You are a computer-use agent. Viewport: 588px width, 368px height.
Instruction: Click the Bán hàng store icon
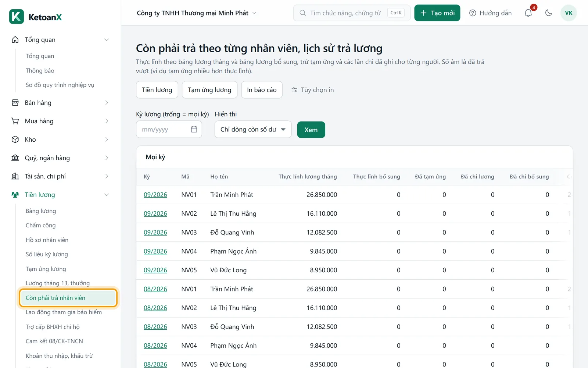[x=15, y=103]
